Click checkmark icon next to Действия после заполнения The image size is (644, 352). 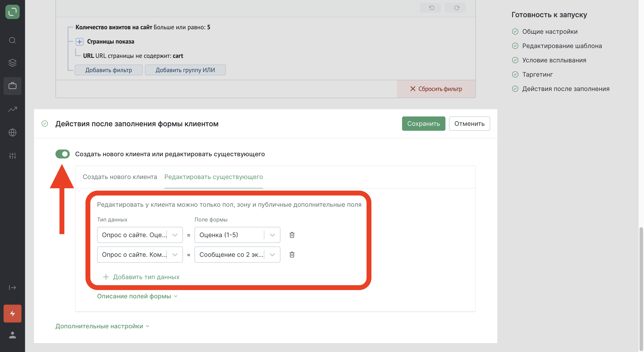pos(515,89)
